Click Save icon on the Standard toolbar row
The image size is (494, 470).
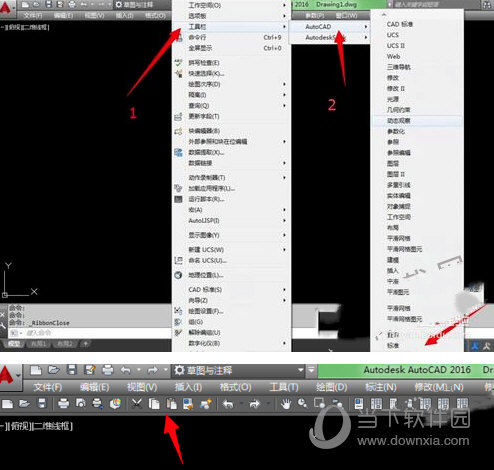[x=42, y=404]
